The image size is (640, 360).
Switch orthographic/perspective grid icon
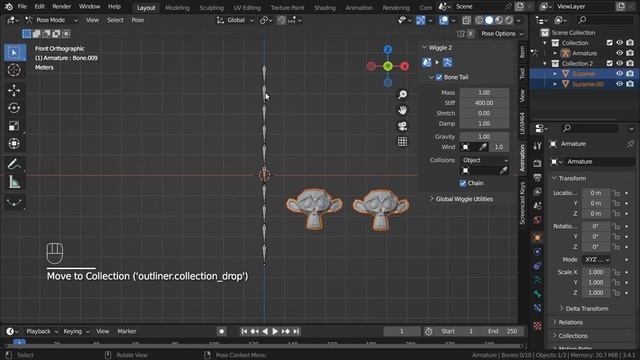[x=402, y=142]
